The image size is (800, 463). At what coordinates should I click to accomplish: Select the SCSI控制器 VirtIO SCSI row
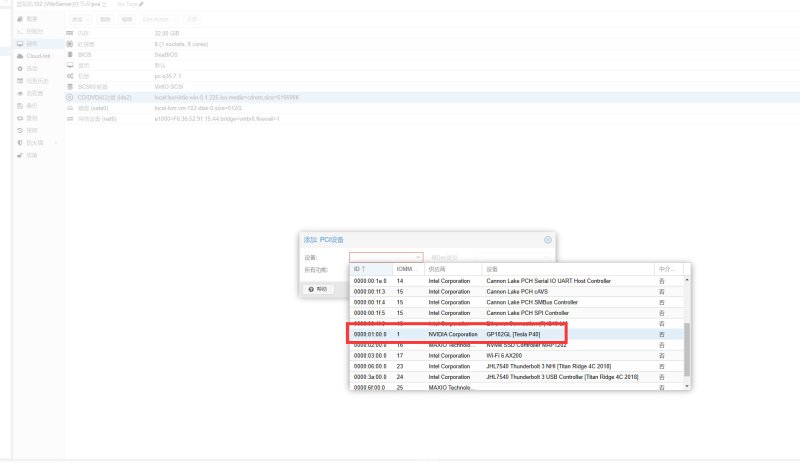432,87
